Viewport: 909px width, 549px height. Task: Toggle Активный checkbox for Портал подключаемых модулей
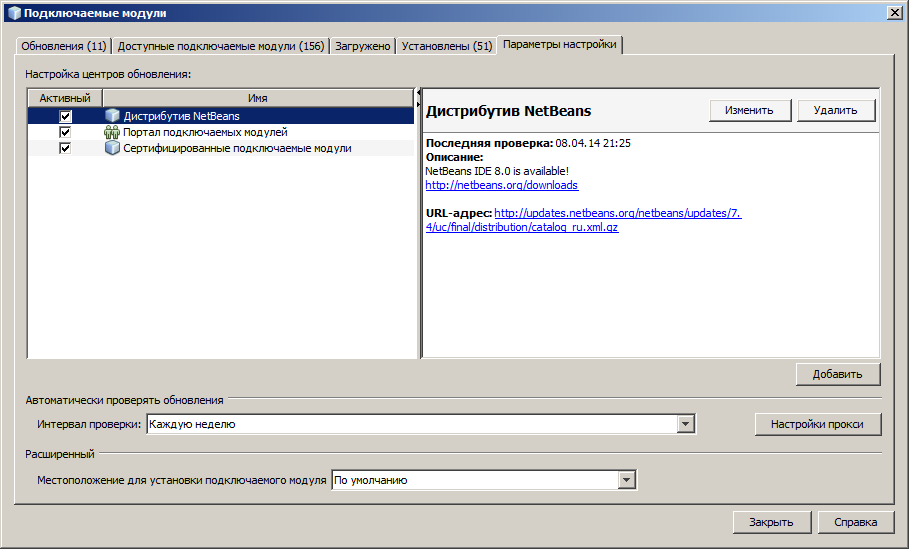65,132
